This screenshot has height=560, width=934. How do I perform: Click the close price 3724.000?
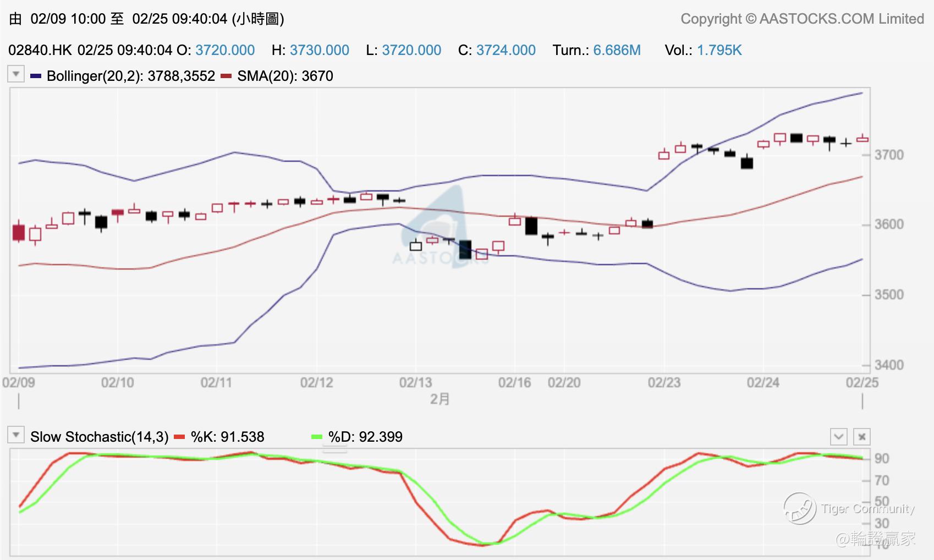[506, 50]
